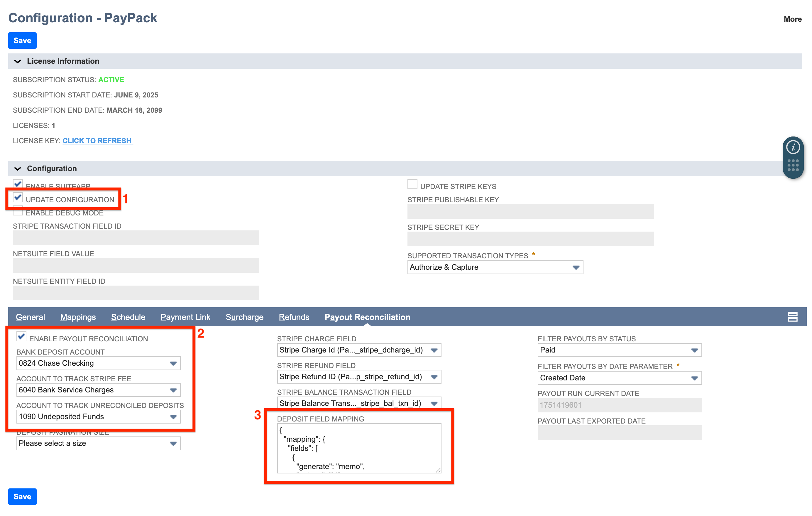Collapse the License Information section chevron

tap(18, 61)
